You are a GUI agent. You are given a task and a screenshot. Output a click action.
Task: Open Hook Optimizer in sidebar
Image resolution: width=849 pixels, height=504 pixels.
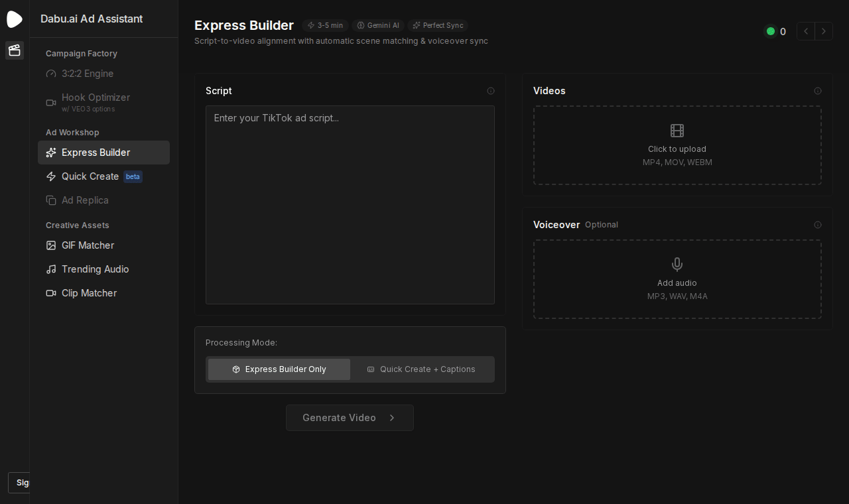pyautogui.click(x=103, y=102)
